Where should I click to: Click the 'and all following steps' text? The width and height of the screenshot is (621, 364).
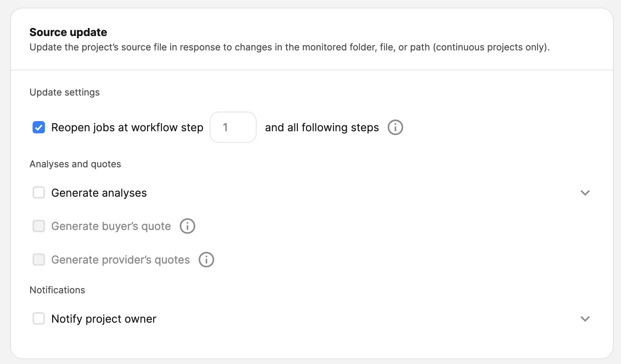[322, 127]
